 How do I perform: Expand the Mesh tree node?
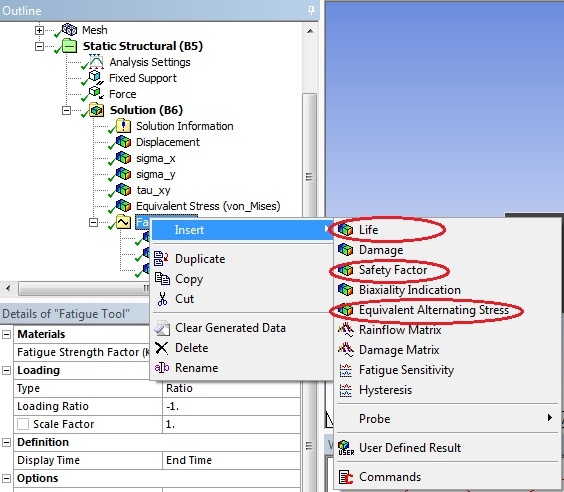(40, 30)
